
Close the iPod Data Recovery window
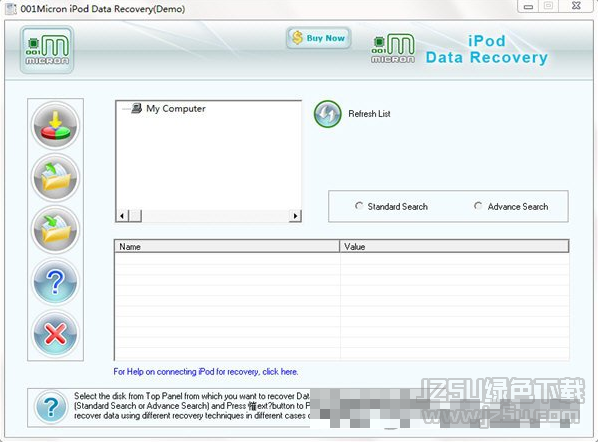click(x=577, y=6)
